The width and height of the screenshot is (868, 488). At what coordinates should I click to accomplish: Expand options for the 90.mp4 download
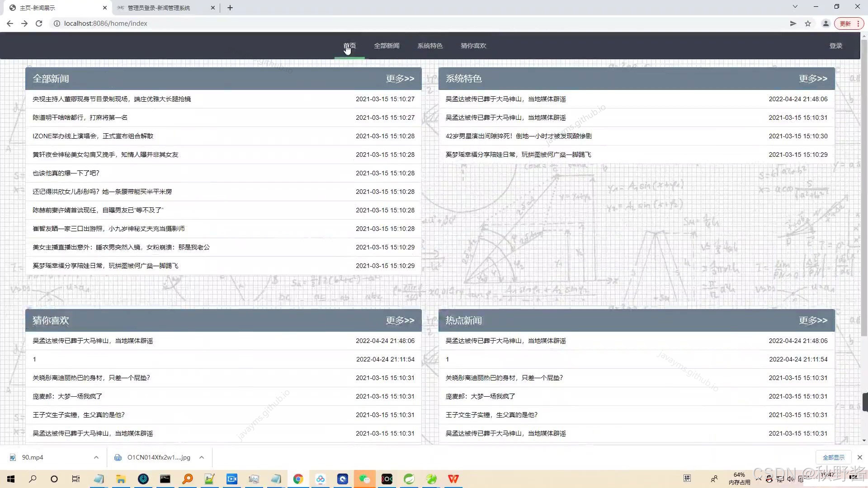tap(96, 457)
